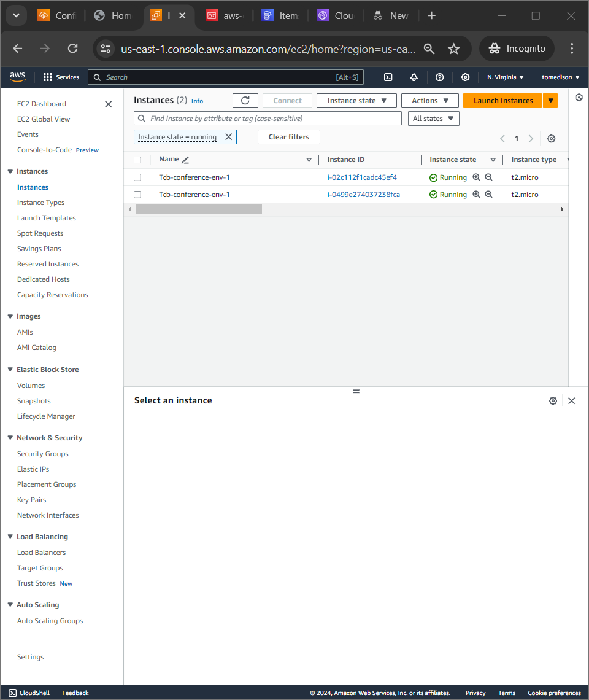
Task: Open Security Groups in sidebar
Action: (x=43, y=454)
